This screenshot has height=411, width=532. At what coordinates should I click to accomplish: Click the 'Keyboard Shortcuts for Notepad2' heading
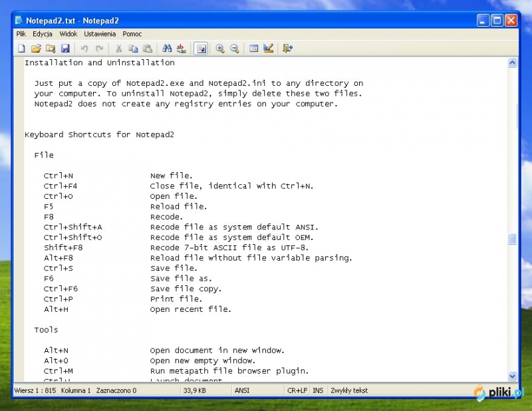(x=99, y=135)
